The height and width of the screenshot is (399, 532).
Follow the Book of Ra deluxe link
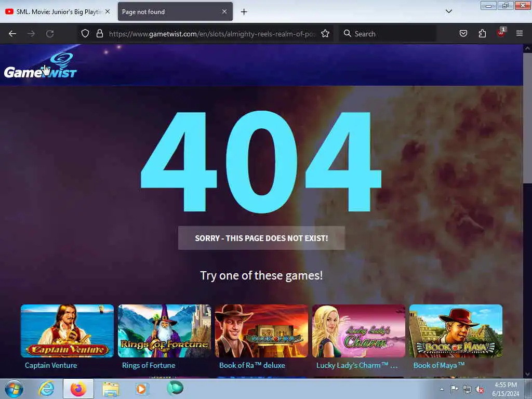pyautogui.click(x=252, y=365)
